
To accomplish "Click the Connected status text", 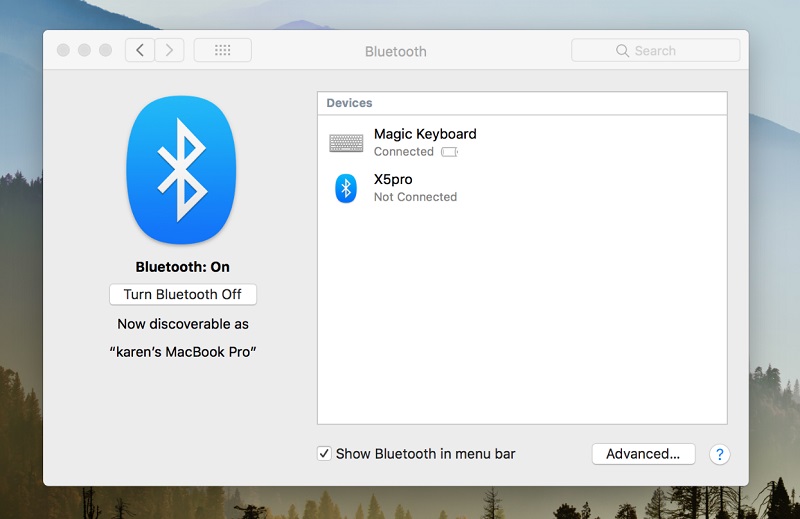I will click(404, 152).
